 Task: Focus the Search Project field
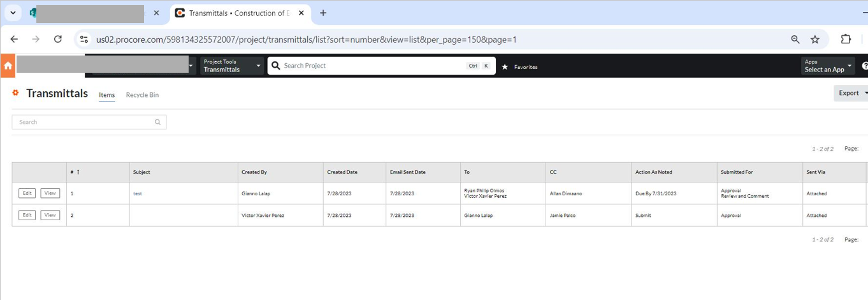[373, 66]
